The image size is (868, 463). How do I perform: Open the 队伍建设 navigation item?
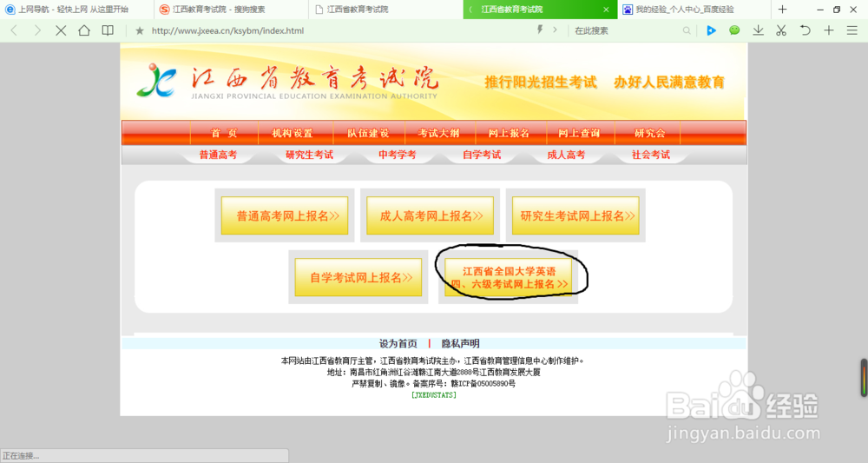[x=368, y=133]
